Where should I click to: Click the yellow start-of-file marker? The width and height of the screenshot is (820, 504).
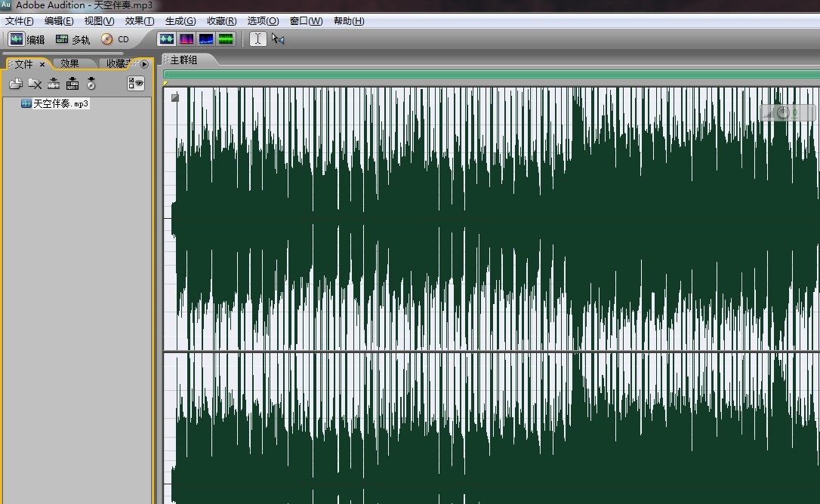tap(166, 83)
